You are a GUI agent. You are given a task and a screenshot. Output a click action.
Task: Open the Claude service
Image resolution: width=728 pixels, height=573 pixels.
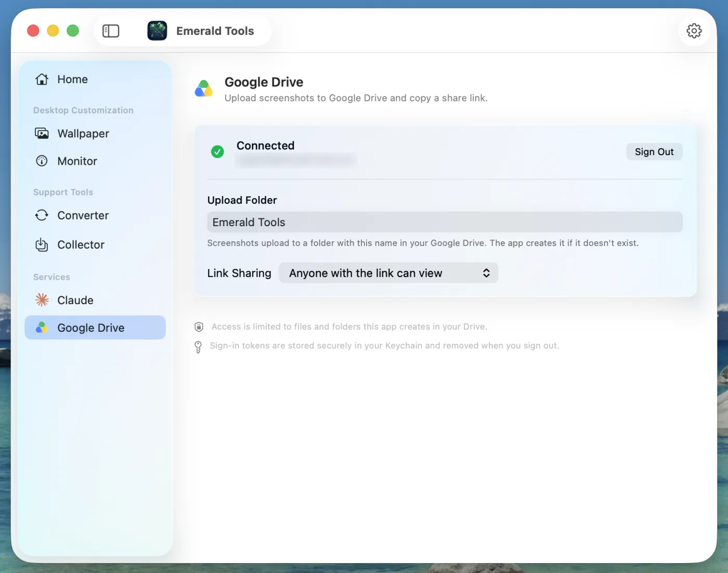[x=95, y=300]
